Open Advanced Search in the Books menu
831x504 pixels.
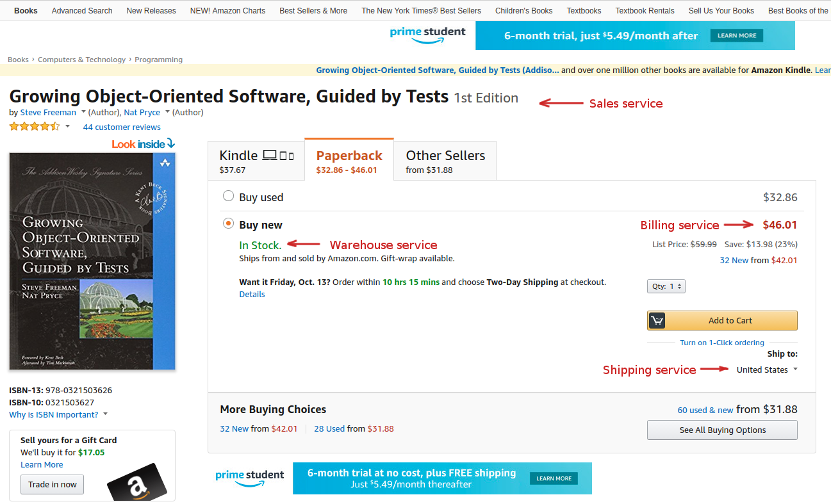(x=82, y=11)
